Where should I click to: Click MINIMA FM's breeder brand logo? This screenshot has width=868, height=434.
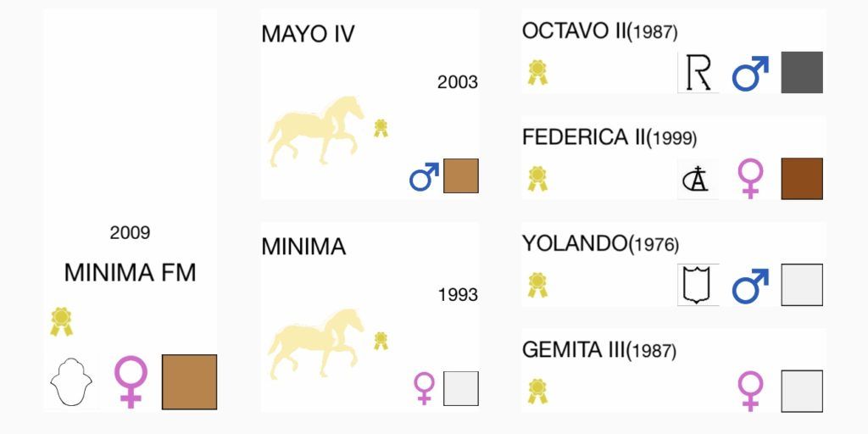pos(71,382)
